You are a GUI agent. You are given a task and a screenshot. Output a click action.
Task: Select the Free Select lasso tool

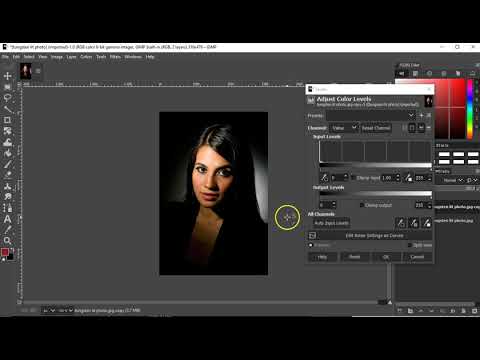pyautogui.click(x=7, y=98)
